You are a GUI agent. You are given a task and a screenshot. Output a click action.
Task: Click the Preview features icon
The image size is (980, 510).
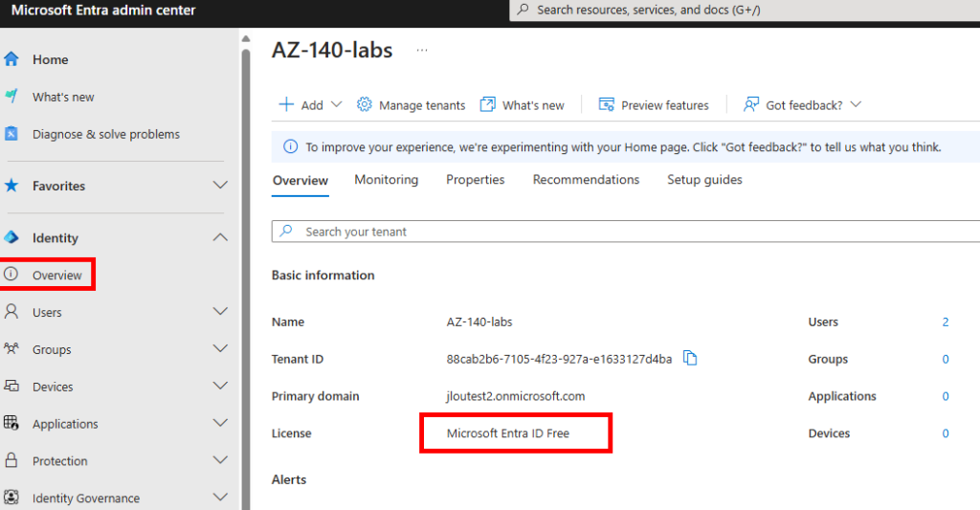click(x=606, y=104)
